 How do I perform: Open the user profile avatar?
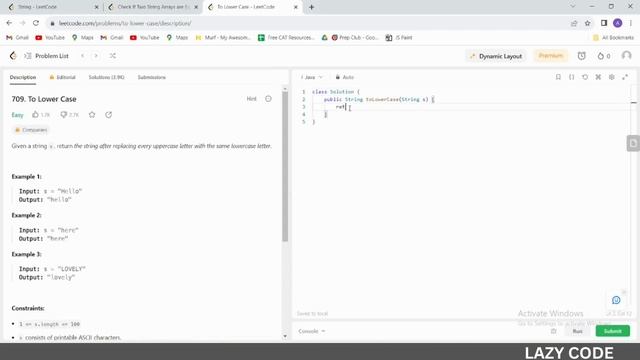click(x=626, y=56)
